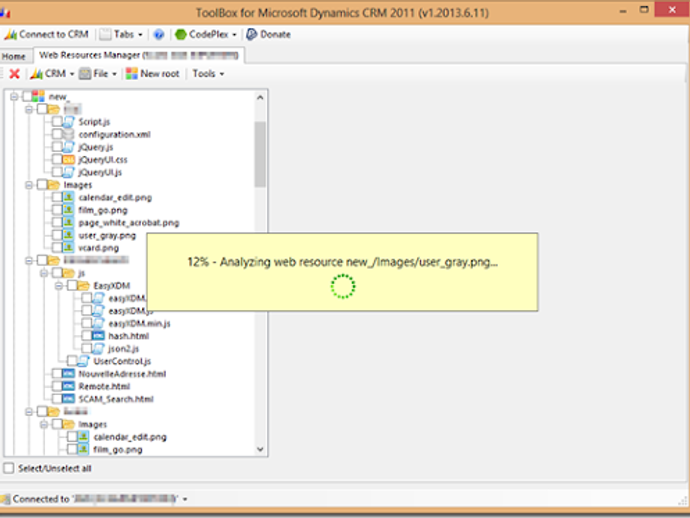Click the configuration.xml file icon
Viewport: 690px width, 518px height.
click(68, 134)
